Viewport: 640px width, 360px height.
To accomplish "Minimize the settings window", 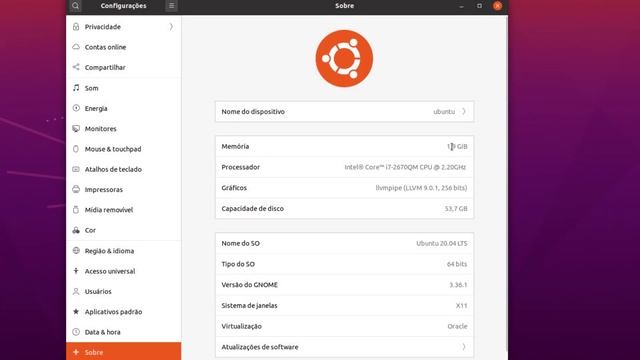I will click(x=461, y=6).
